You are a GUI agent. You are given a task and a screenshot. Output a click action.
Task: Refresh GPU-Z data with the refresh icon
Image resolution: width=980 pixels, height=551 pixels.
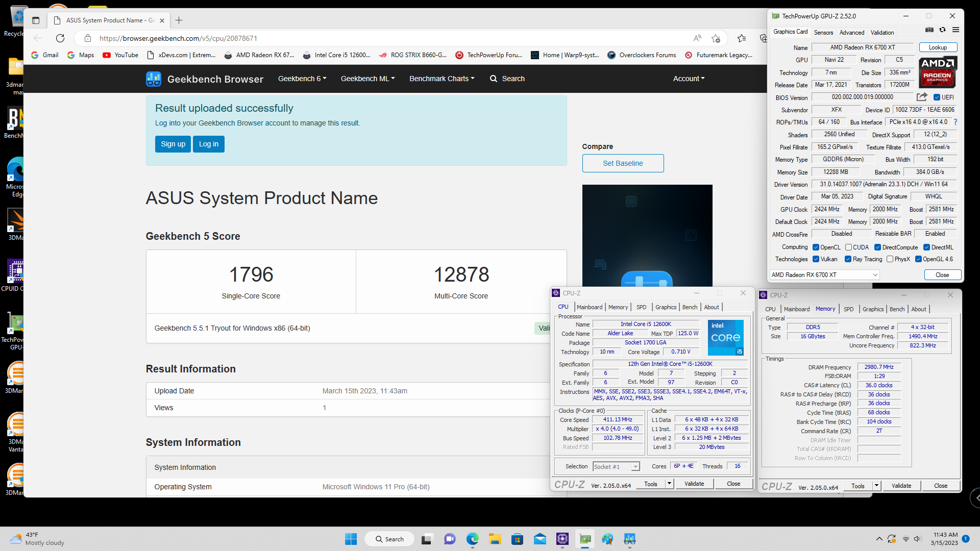coord(943,30)
